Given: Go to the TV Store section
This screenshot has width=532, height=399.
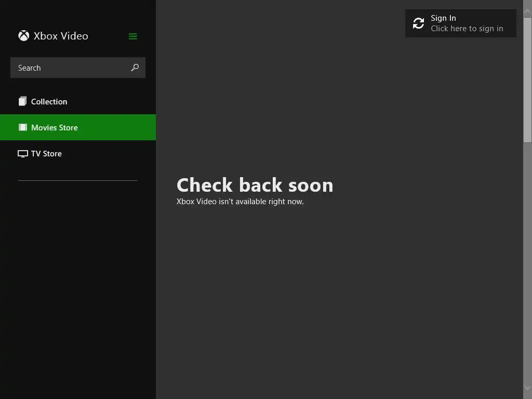Looking at the screenshot, I should click(x=78, y=153).
